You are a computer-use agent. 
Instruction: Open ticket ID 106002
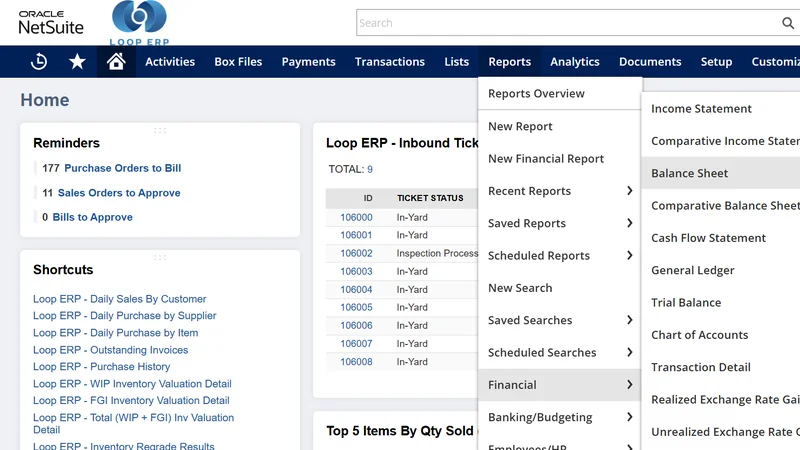coord(356,254)
